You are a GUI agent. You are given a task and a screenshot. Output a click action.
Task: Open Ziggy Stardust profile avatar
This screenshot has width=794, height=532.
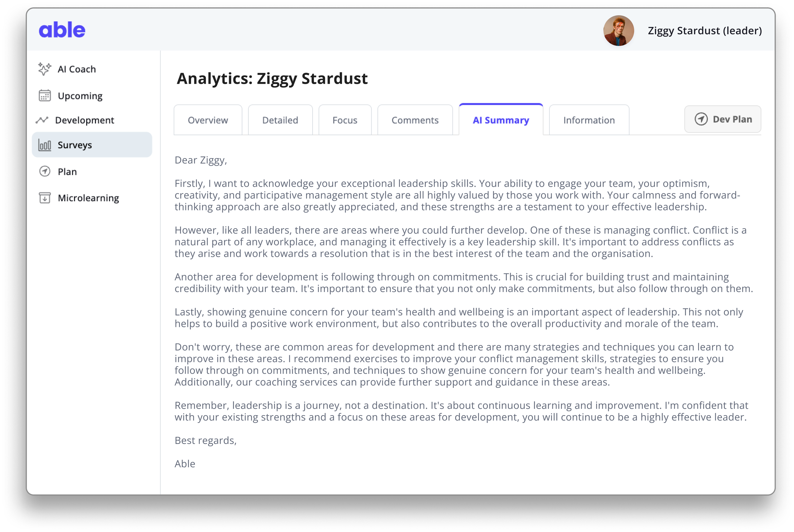coord(618,30)
